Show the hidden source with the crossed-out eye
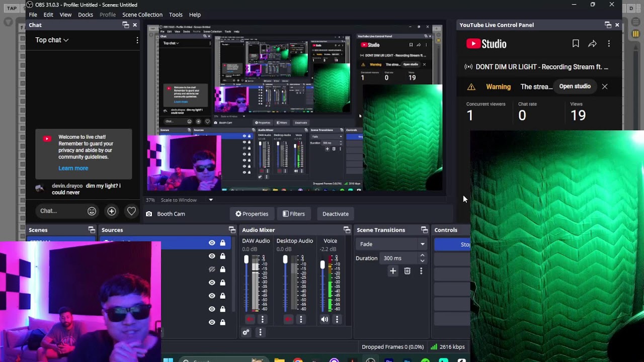644x362 pixels. [x=212, y=269]
